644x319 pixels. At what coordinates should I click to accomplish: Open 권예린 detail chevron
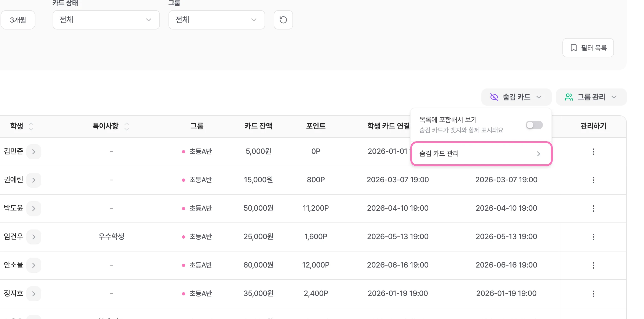click(x=34, y=180)
